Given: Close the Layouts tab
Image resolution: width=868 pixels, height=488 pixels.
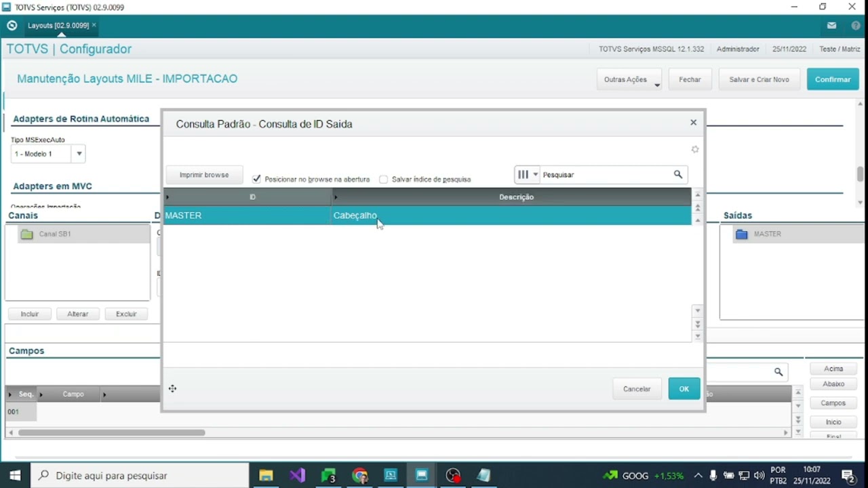Looking at the screenshot, I should coord(94,25).
